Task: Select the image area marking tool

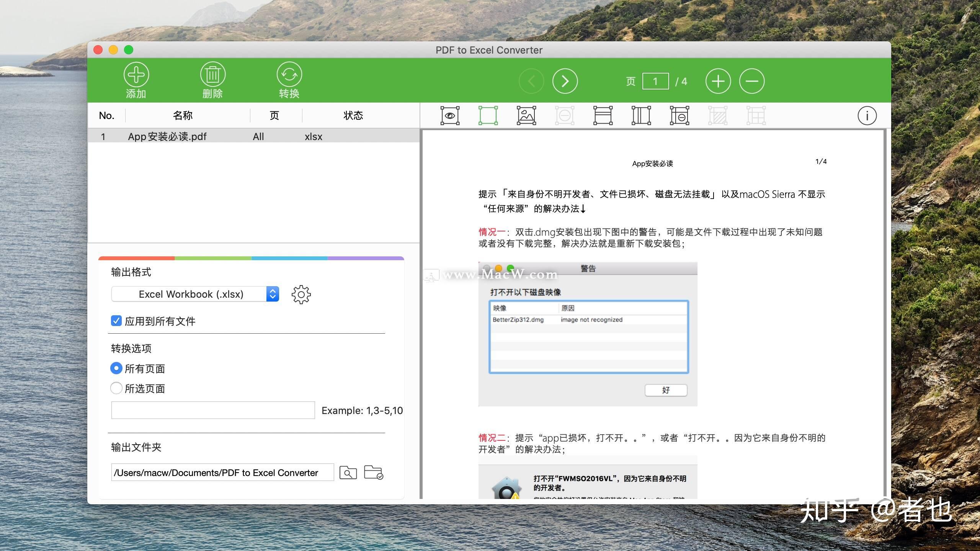Action: 526,116
